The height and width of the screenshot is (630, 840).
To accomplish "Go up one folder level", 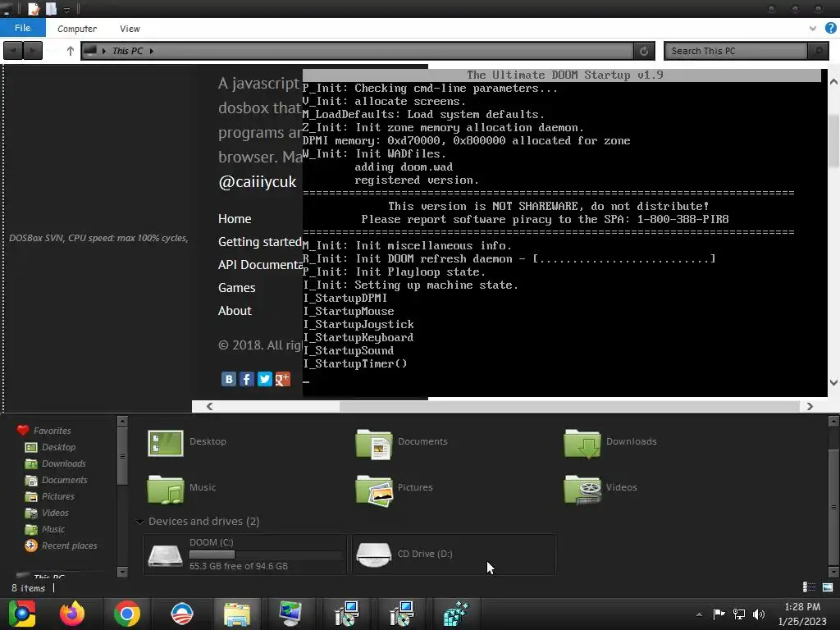I will pos(71,51).
